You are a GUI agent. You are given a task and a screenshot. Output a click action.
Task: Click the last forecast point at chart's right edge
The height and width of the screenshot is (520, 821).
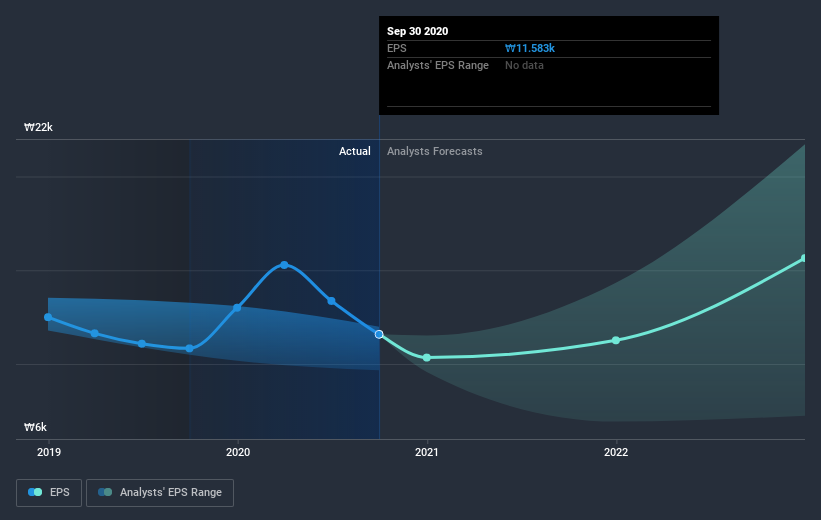coord(804,258)
